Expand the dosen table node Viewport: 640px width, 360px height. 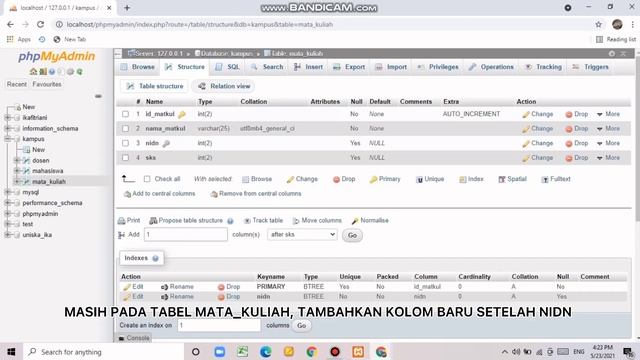tap(17, 160)
